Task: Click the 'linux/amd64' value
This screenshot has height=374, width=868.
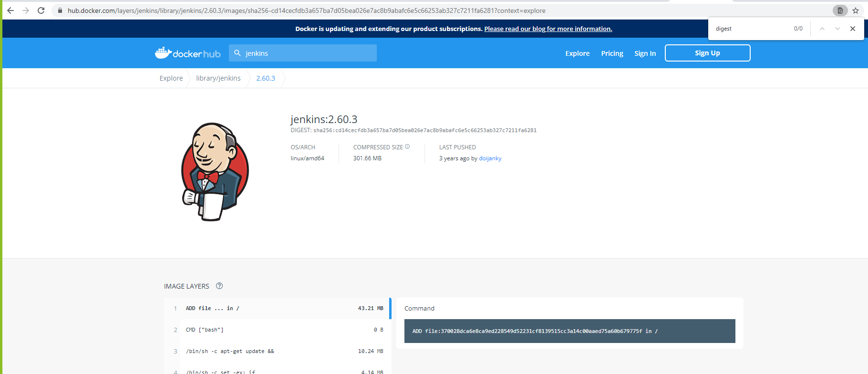Action: click(x=308, y=158)
